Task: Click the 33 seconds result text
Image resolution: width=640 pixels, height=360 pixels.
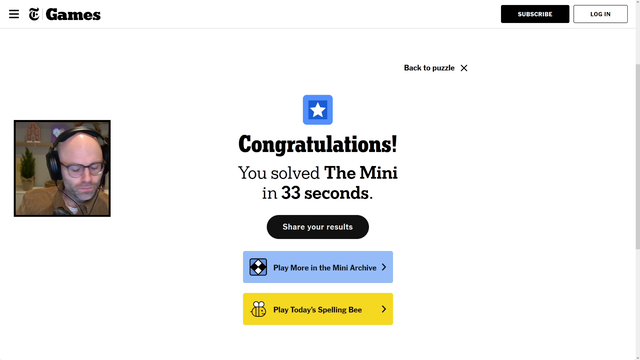Action: (325, 193)
